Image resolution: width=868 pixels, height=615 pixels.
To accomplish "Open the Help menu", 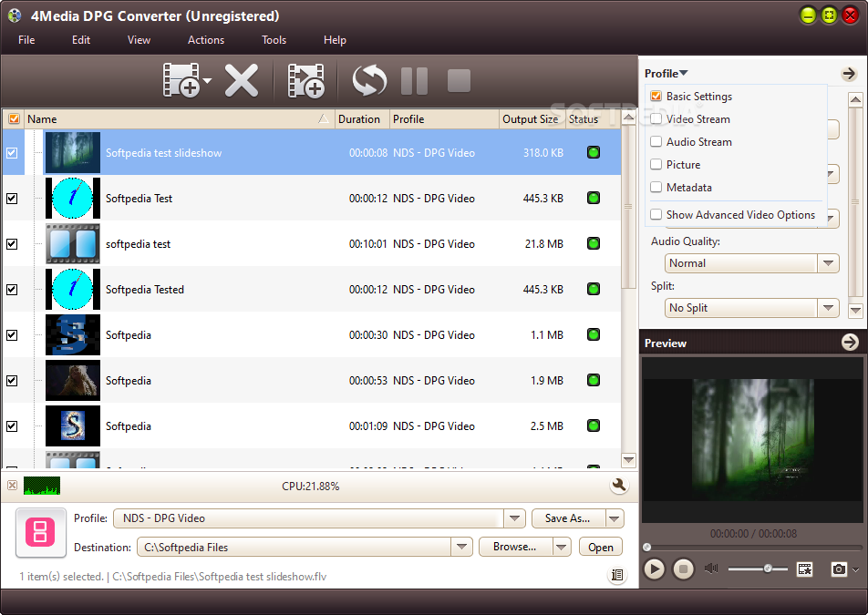I will click(x=335, y=40).
